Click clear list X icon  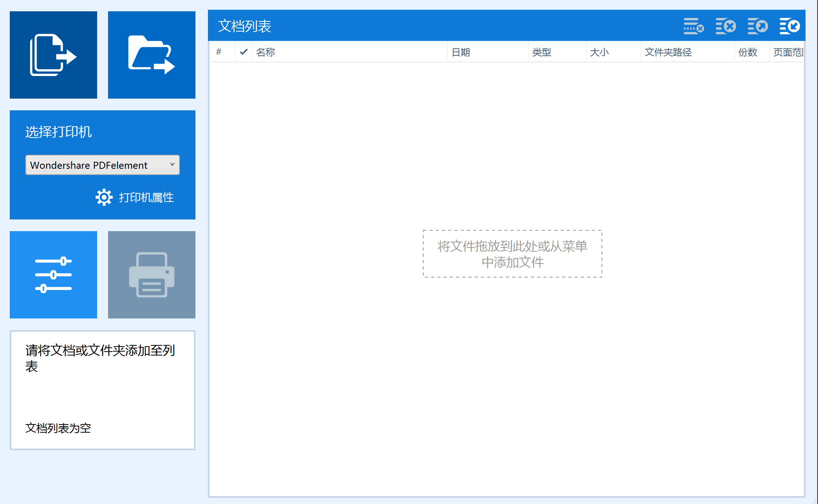726,26
